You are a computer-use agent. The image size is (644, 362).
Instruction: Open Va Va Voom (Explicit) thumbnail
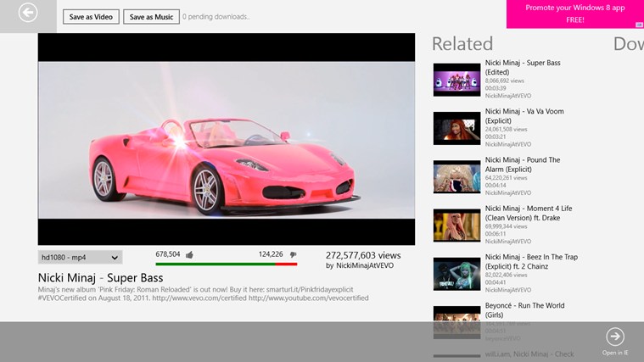(x=456, y=128)
